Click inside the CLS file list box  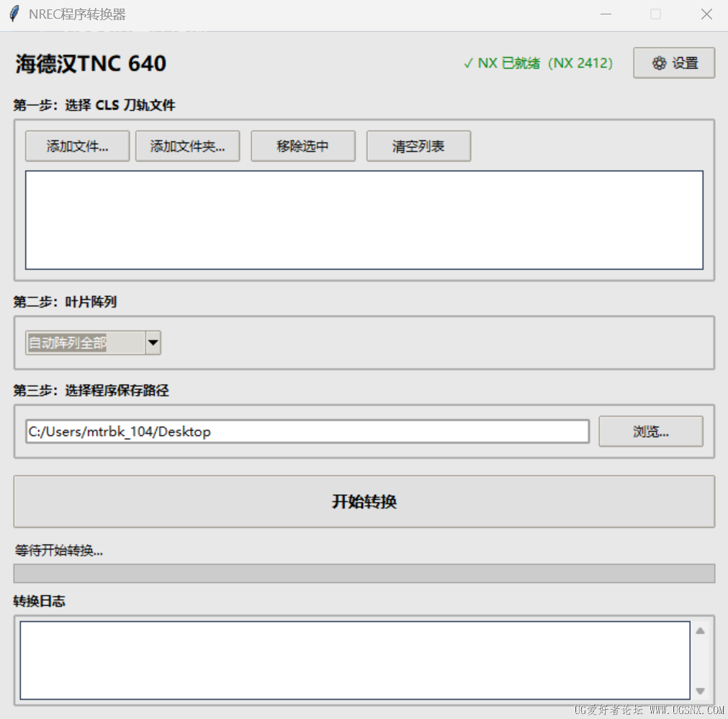pos(364,220)
